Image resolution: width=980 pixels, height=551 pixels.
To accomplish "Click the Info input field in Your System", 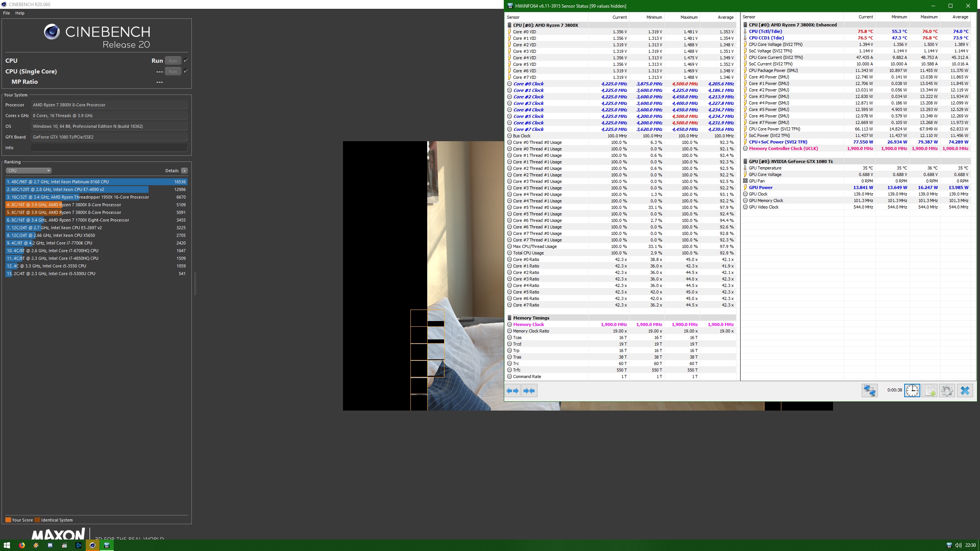I will pos(109,148).
